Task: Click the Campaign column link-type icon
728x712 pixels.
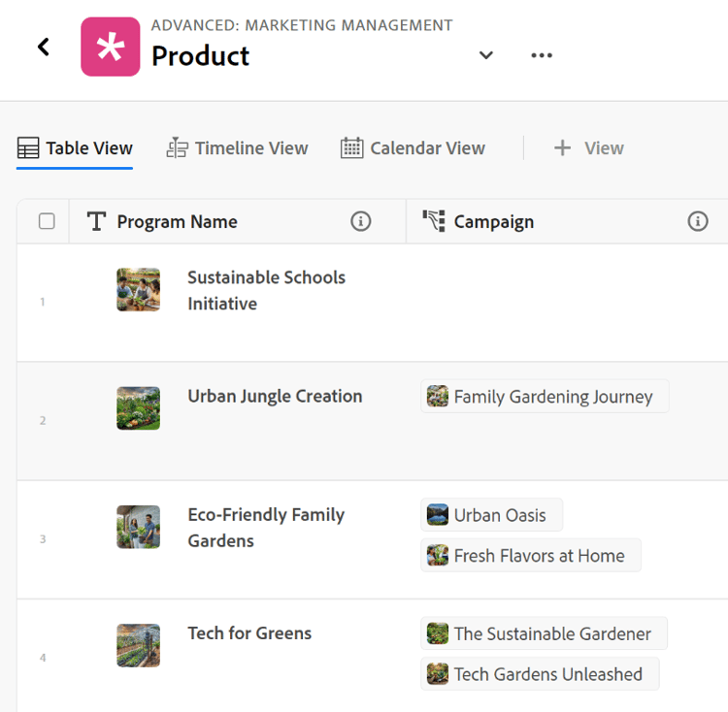Action: 434,222
